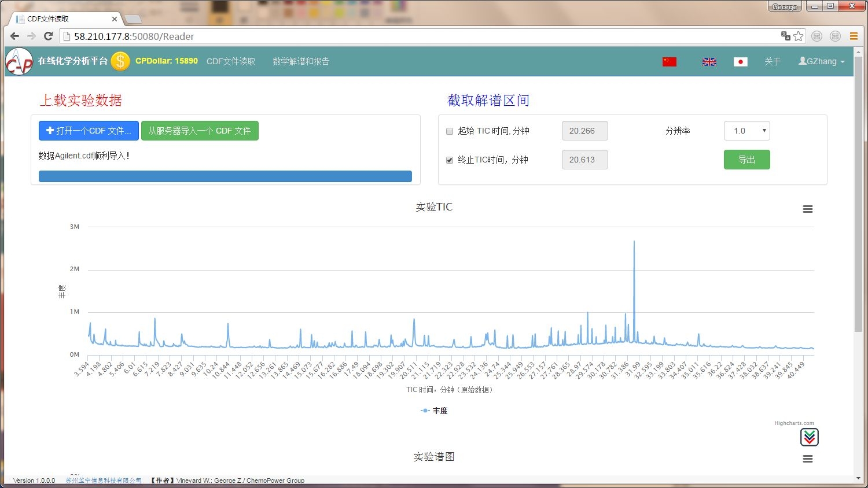Toggle the 丰度 series in chart legend
The height and width of the screenshot is (488, 868).
point(434,411)
